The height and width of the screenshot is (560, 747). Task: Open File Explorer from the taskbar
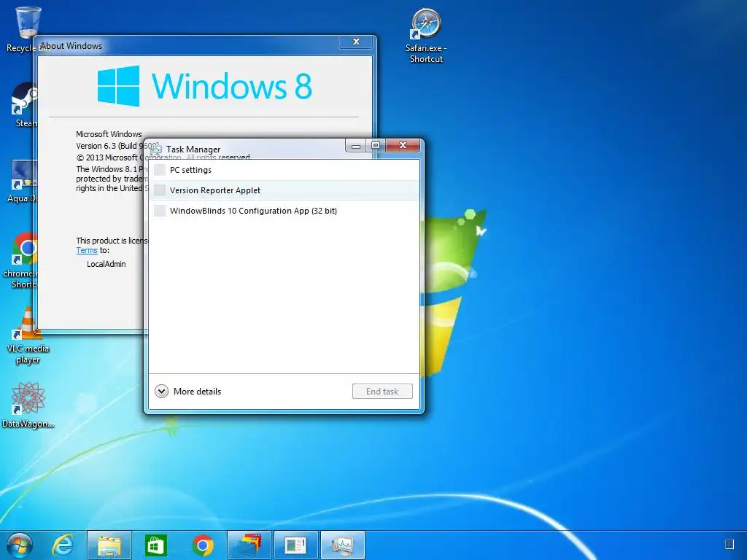(x=109, y=545)
